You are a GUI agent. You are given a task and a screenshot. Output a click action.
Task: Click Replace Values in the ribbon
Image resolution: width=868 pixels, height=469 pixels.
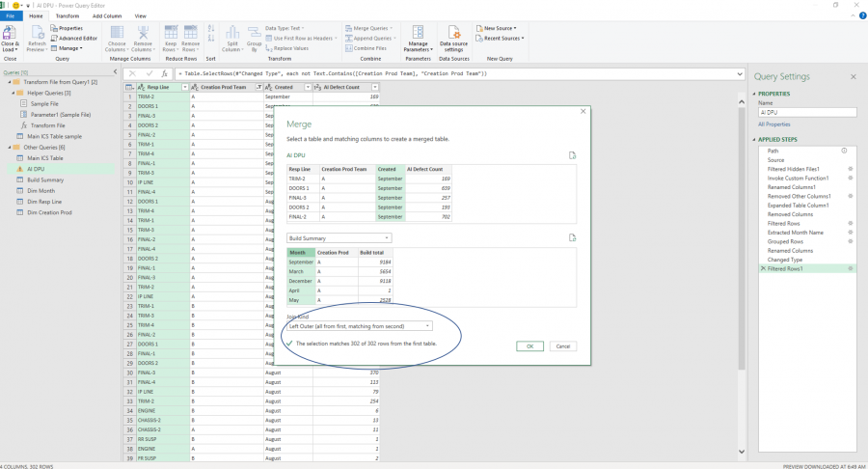pyautogui.click(x=286, y=48)
